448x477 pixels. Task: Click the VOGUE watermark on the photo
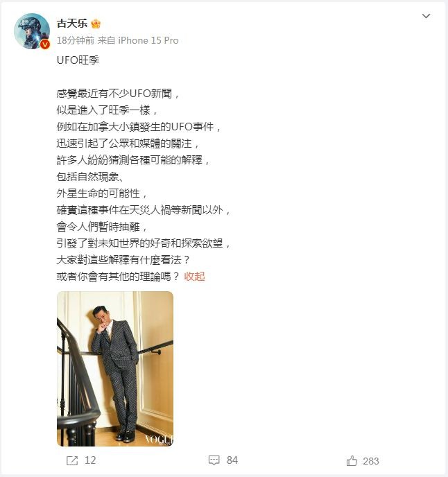pyautogui.click(x=159, y=440)
